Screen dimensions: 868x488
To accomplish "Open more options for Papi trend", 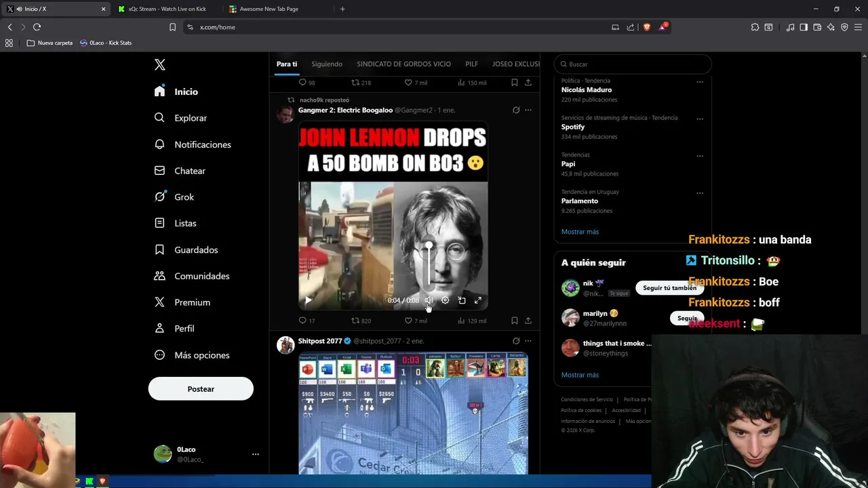I will pyautogui.click(x=700, y=156).
